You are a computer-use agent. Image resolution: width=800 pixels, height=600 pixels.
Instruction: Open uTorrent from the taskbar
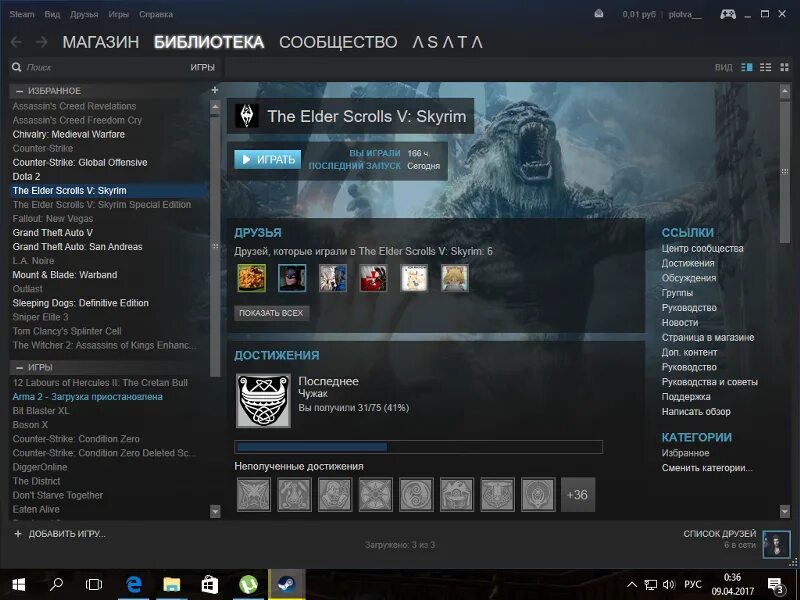click(x=248, y=584)
